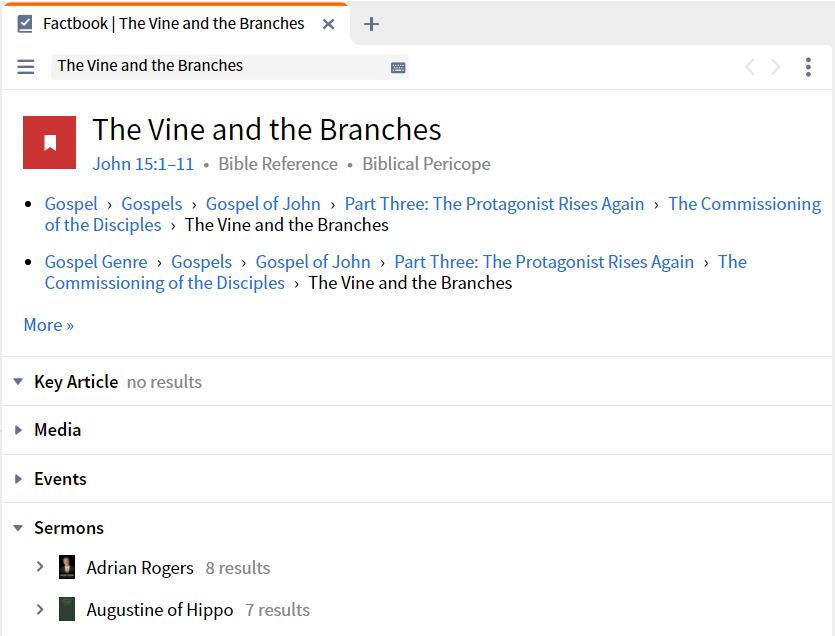Click Adrian Rogers book cover thumbnail
This screenshot has height=636, width=835.
67,567
